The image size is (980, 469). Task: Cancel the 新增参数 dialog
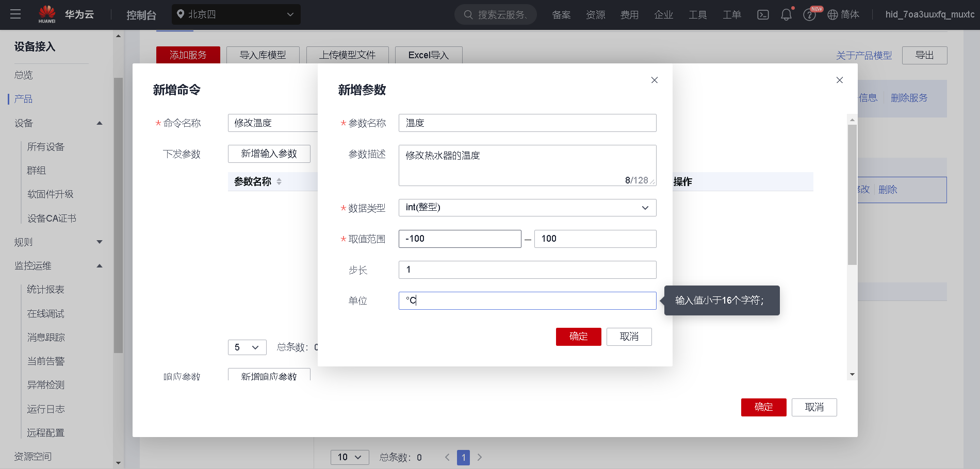click(x=629, y=337)
